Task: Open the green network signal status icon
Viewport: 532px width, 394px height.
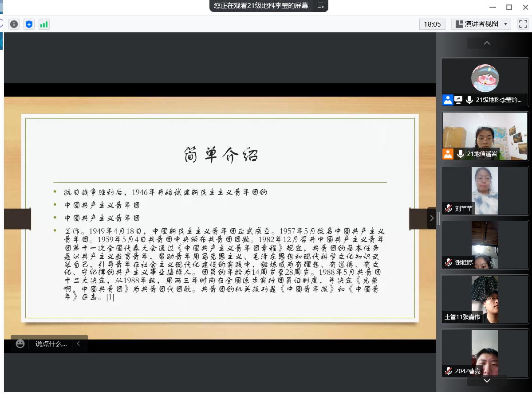Action: (x=44, y=24)
